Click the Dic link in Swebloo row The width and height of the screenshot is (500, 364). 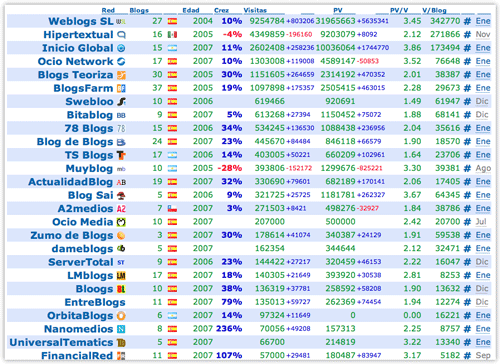482,102
